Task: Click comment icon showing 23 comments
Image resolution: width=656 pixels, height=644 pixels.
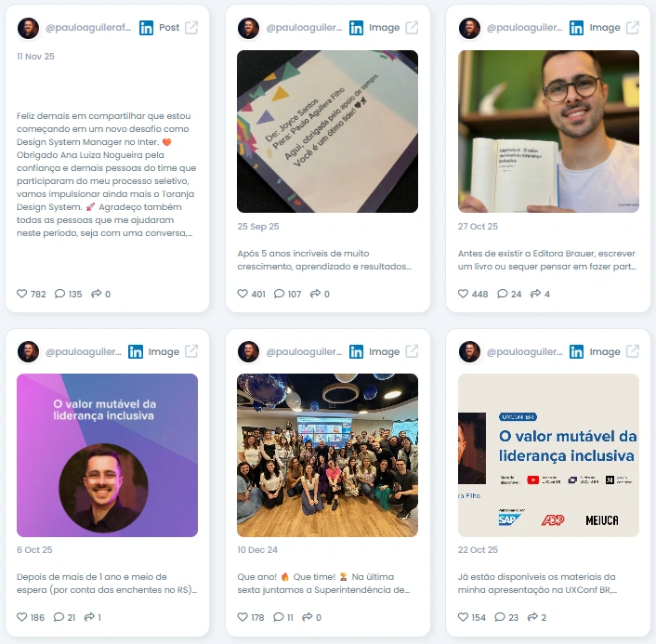Action: (500, 617)
